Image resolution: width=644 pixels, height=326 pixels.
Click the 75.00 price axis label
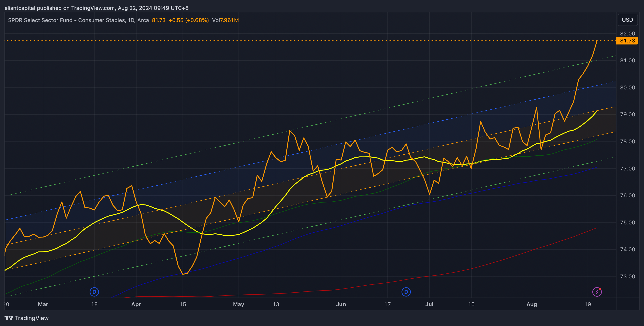pos(627,222)
